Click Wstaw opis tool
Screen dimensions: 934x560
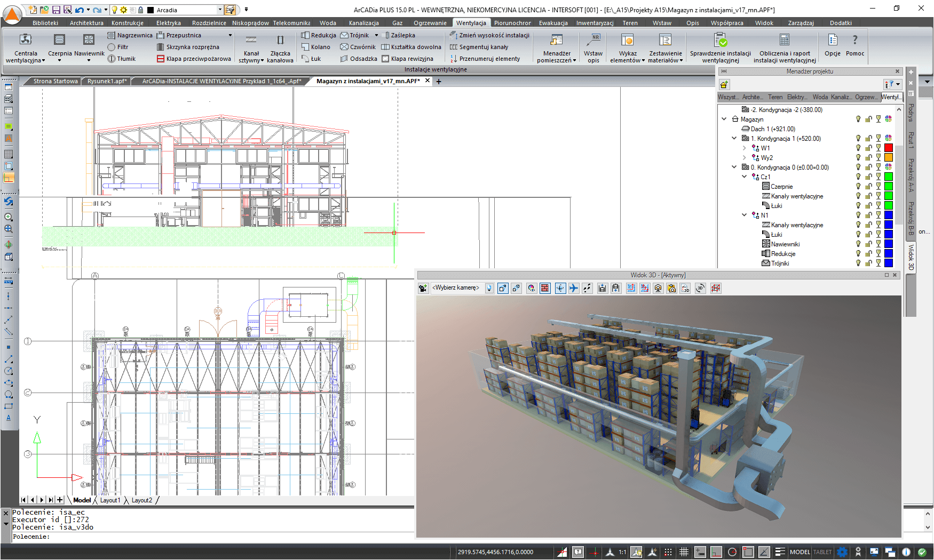(593, 48)
